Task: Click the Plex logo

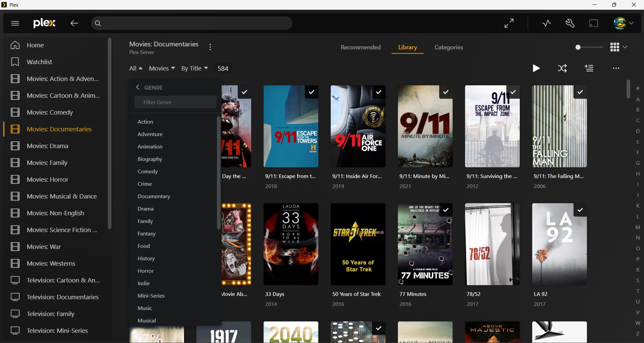Action: 44,23
